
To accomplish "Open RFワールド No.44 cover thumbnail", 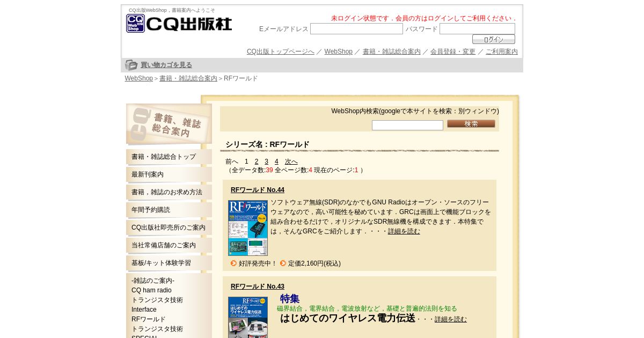I will (x=248, y=228).
